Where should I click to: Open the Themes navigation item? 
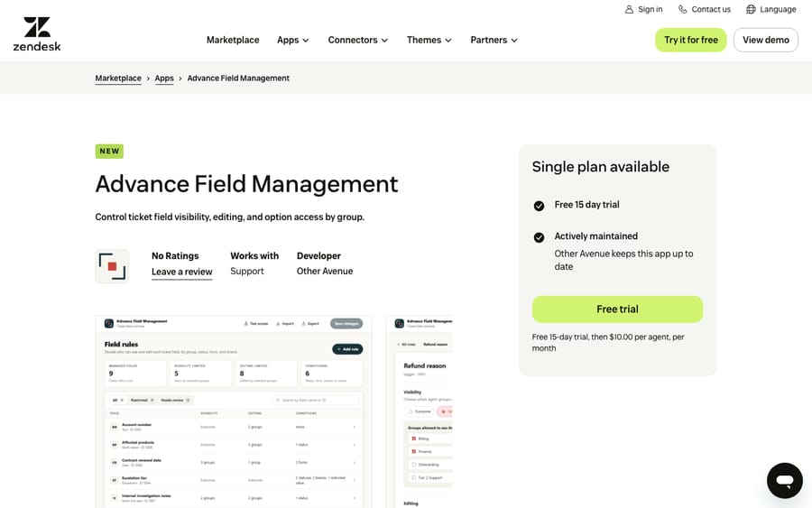[429, 40]
